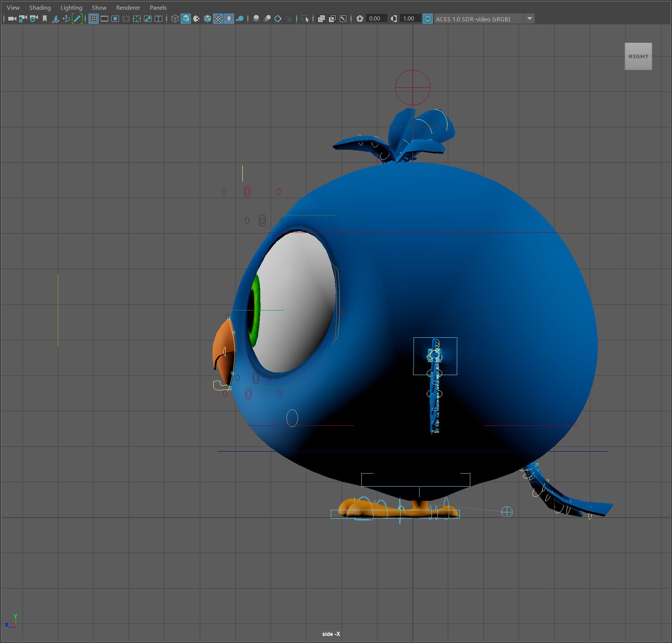Enable Wireframe display mode
The width and height of the screenshot is (672, 643).
pyautogui.click(x=175, y=19)
